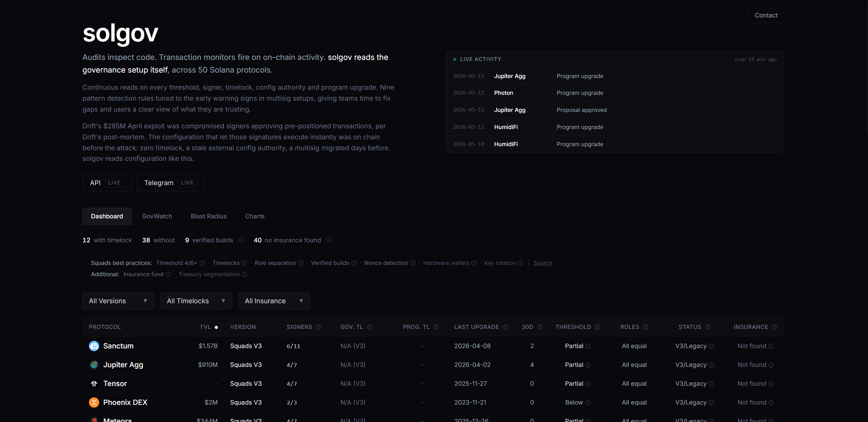Select Jupiter Agg Proposal approved activity row
The width and height of the screenshot is (868, 422).
[615, 110]
